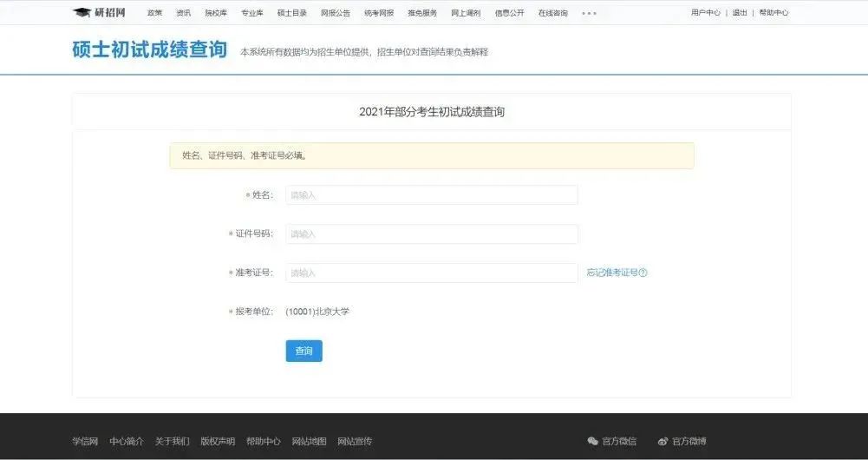This screenshot has height=460, width=868.
Task: Visit the 学信网 footer link
Action: [85, 441]
